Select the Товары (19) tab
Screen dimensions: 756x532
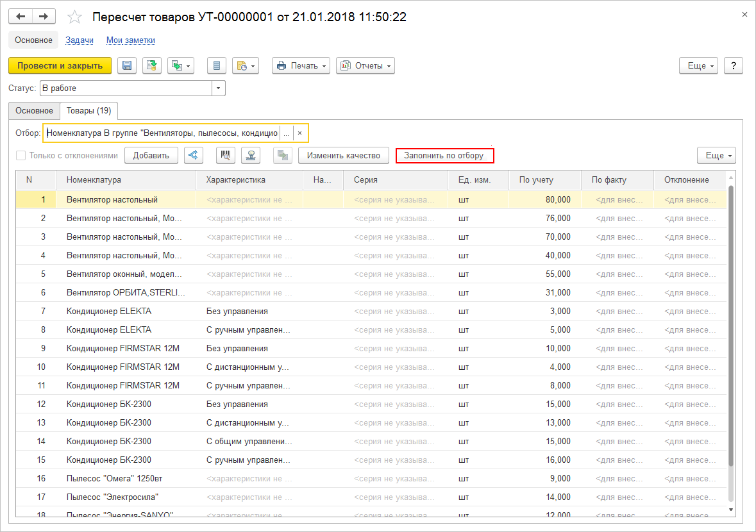point(88,110)
